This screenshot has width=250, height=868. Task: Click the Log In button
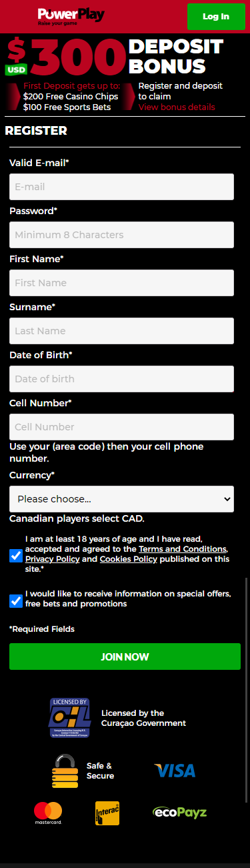pos(216,17)
